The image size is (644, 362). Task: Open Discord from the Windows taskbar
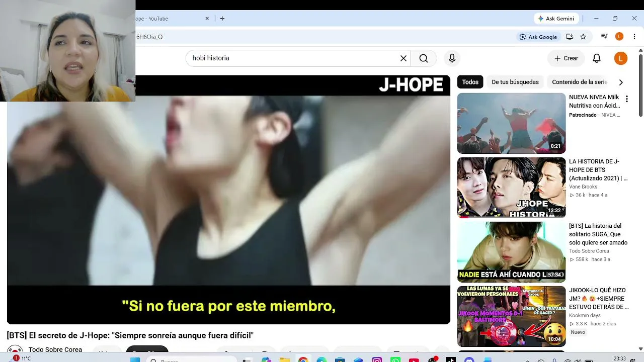click(469, 359)
